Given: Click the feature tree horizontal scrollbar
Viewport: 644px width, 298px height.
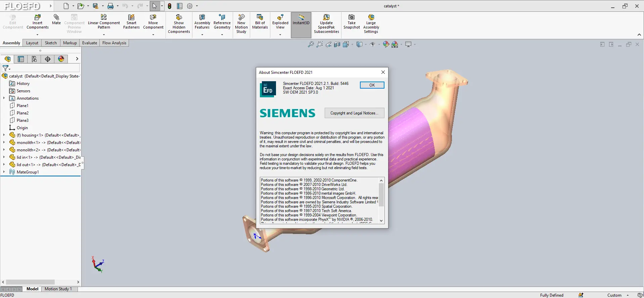Looking at the screenshot, I should click(x=30, y=282).
